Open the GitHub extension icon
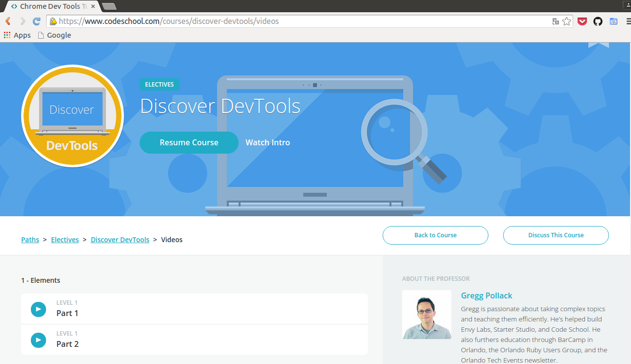Screen dimensions: 631x364 click(x=598, y=22)
